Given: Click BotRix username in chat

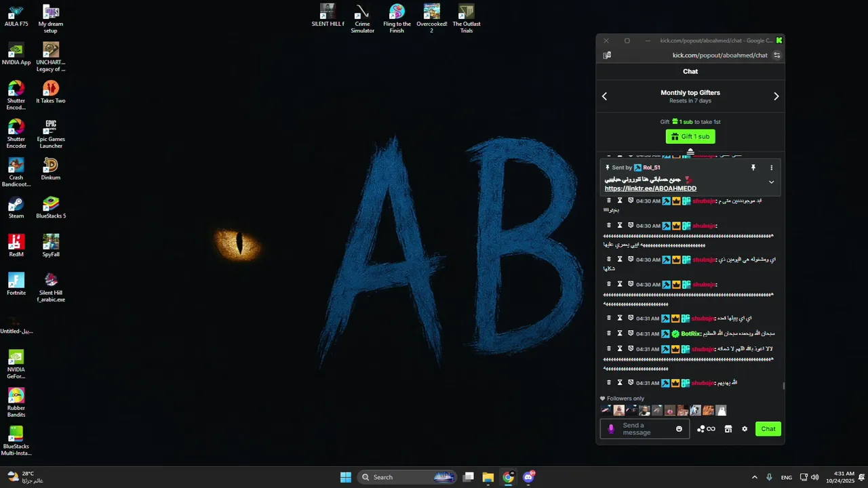Looking at the screenshot, I should coord(690,333).
